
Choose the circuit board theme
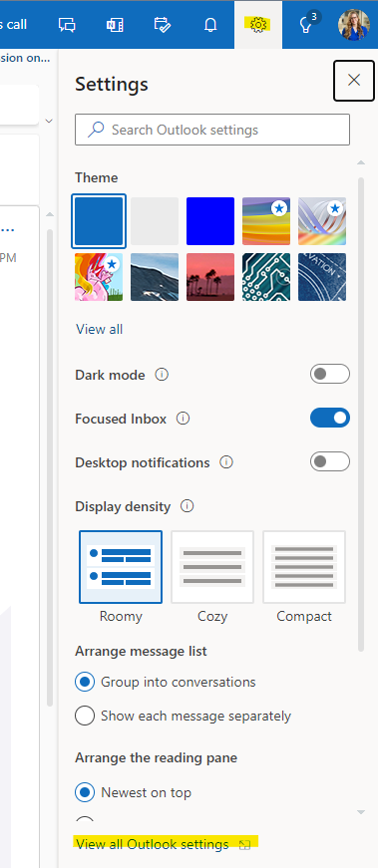coord(266,277)
